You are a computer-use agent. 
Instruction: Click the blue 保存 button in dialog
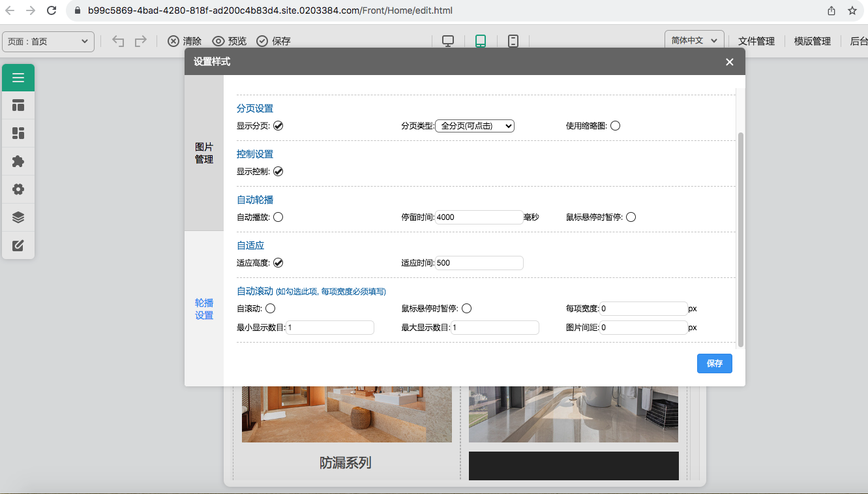tap(714, 363)
